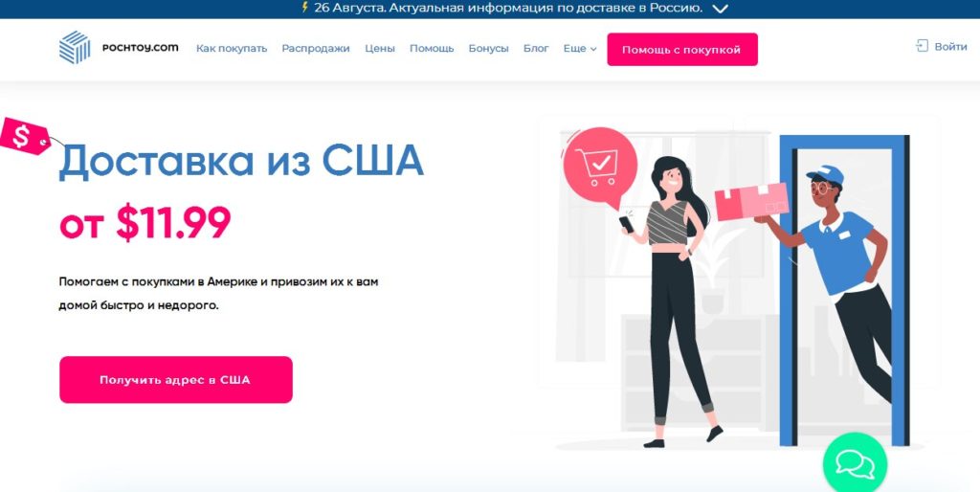Click the pochtoy.com site name text
The width and height of the screenshot is (980, 492).
140,48
